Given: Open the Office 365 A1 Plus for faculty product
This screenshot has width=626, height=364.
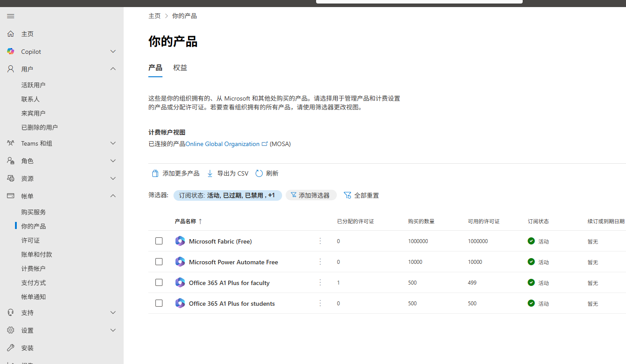Looking at the screenshot, I should 229,283.
